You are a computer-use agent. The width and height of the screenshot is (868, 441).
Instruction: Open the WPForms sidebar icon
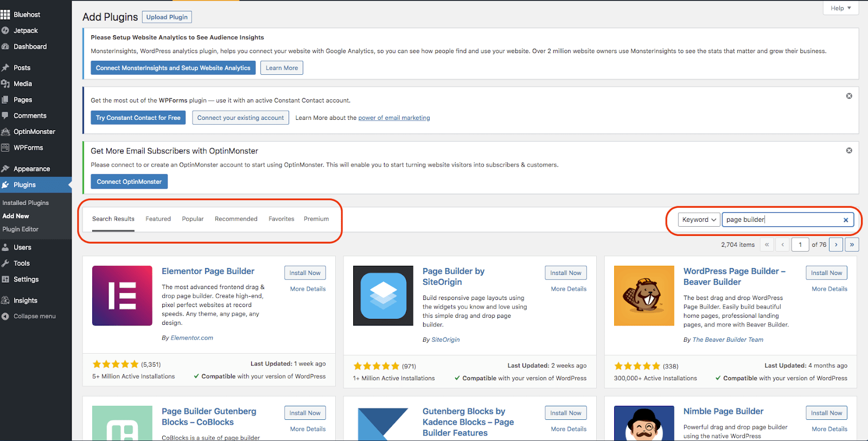tap(5, 148)
